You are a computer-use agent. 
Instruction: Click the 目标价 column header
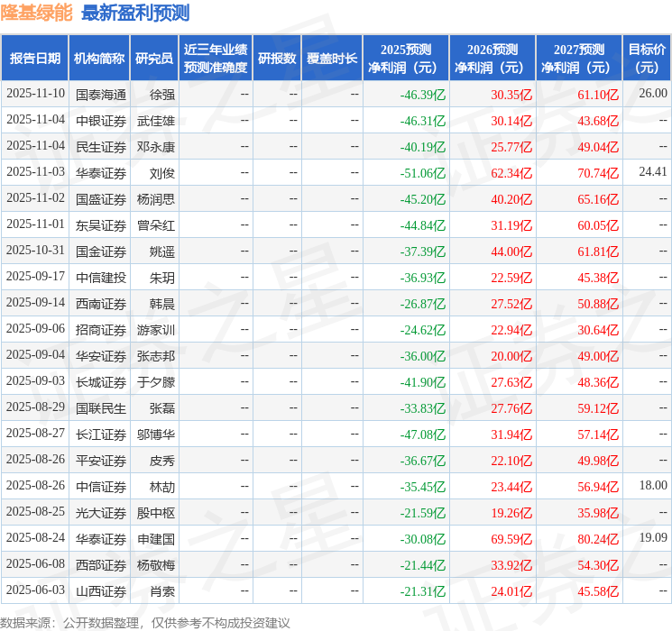point(647,59)
